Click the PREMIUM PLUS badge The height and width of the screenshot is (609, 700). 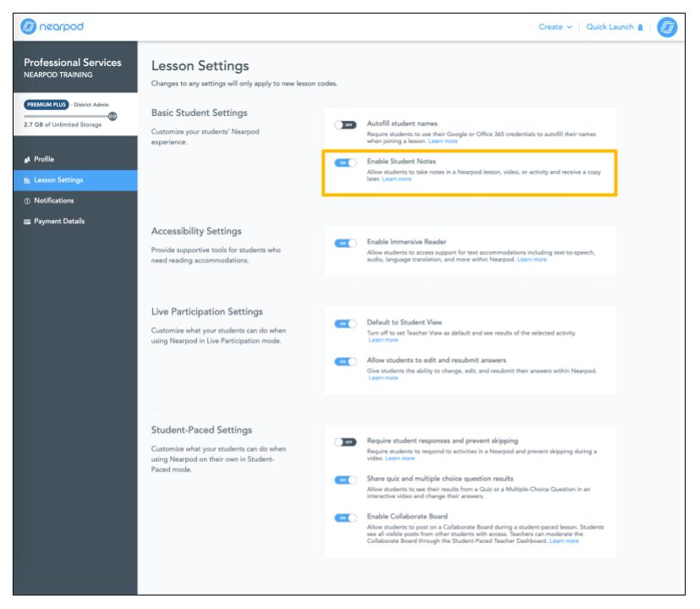click(x=45, y=105)
